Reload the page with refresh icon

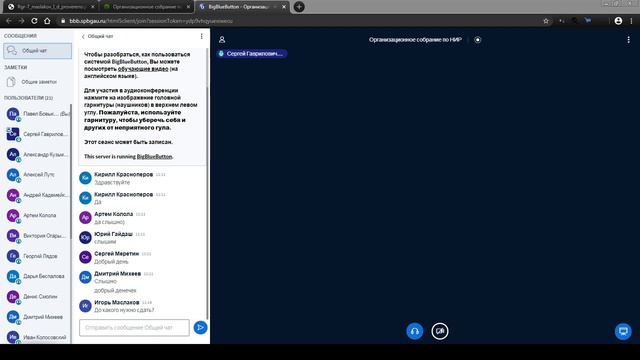(34, 21)
